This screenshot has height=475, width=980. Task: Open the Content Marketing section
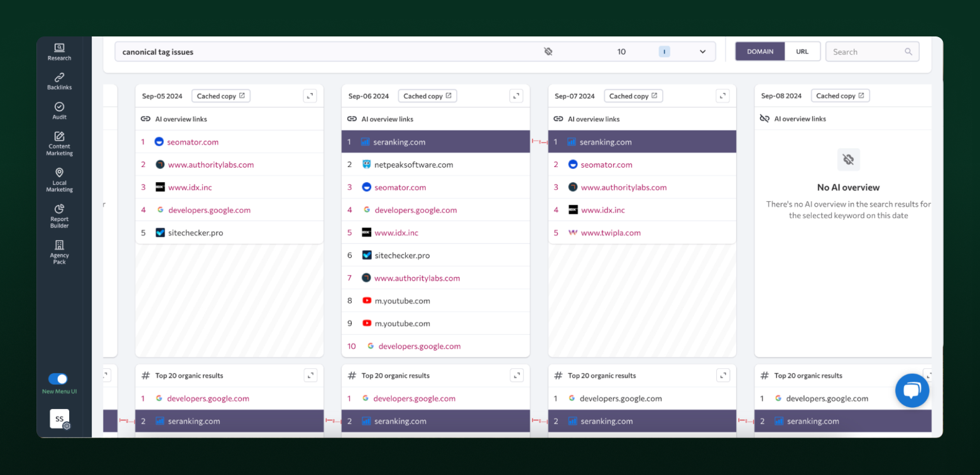59,143
